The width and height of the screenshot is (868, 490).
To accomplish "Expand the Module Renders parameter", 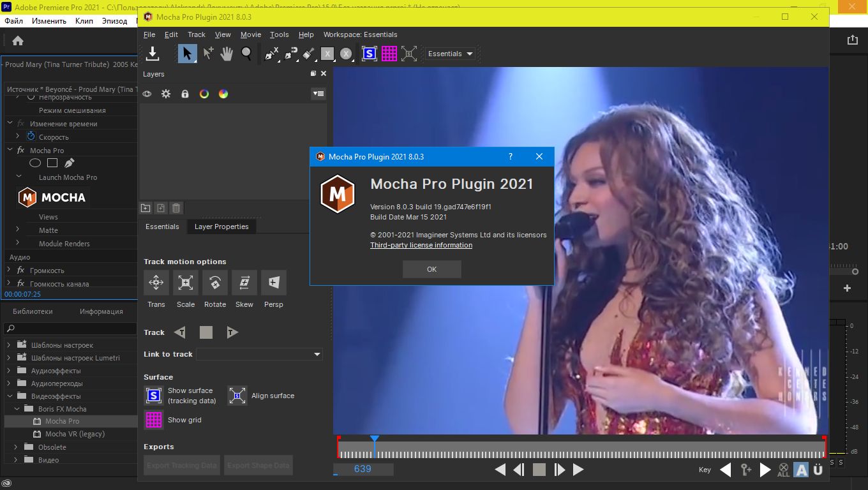I will click(x=18, y=243).
